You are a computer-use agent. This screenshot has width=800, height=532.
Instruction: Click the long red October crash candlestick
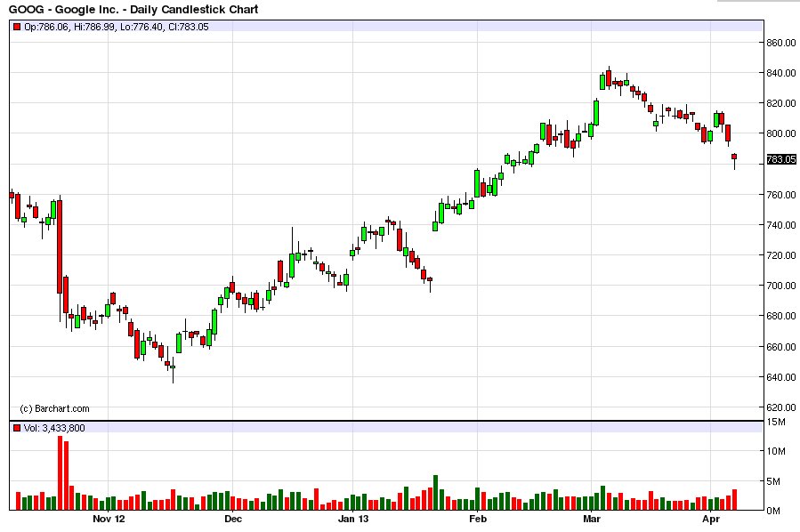(60, 246)
